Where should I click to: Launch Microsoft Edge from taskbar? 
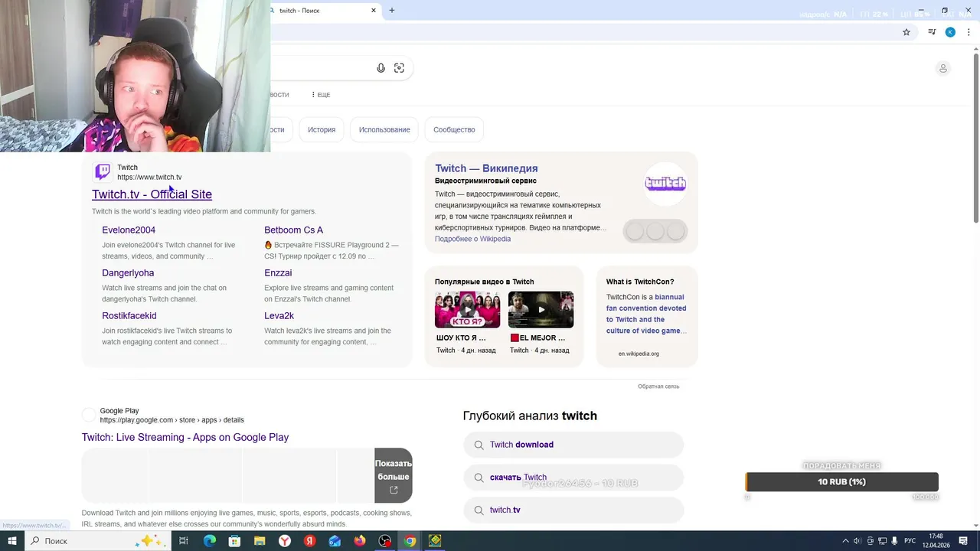209,541
